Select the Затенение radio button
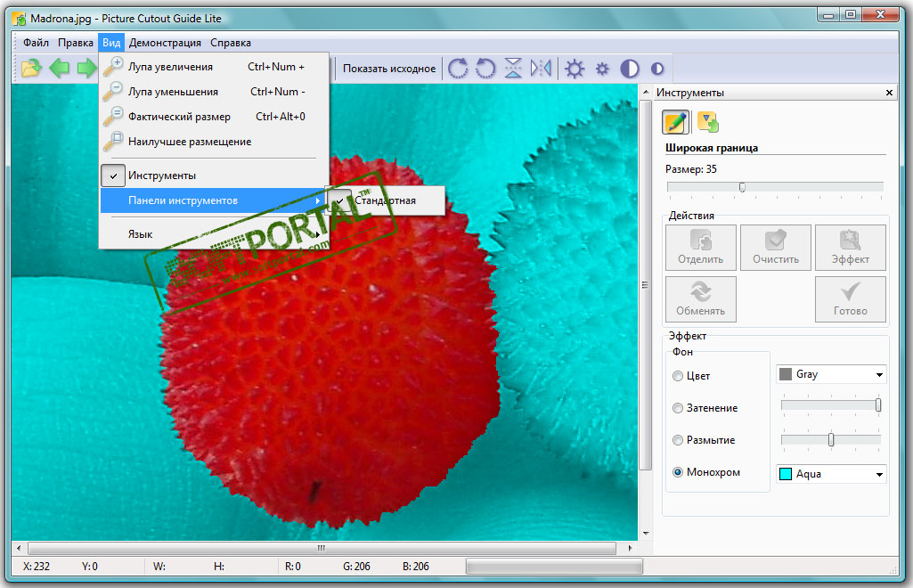Viewport: 913px width, 588px height. pos(678,408)
